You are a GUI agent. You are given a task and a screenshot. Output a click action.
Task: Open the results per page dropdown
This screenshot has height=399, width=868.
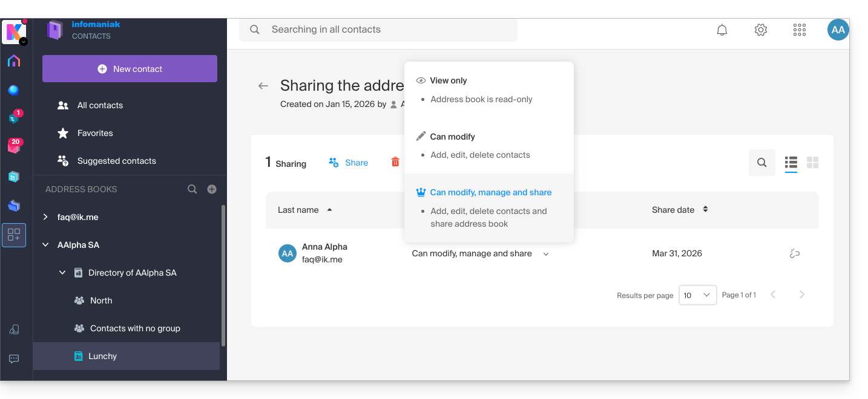(x=697, y=295)
